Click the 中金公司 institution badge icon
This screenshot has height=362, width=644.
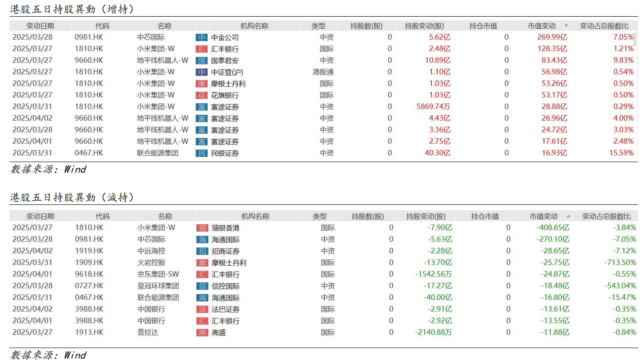pyautogui.click(x=202, y=37)
